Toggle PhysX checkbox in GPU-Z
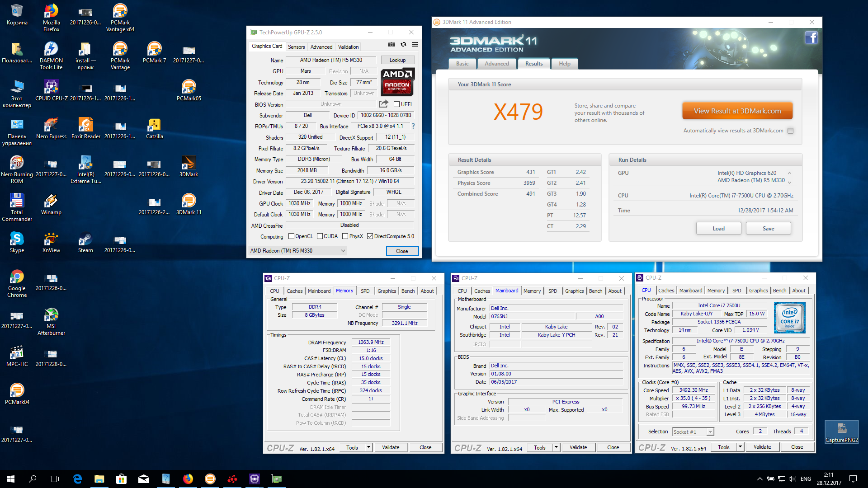Image resolution: width=868 pixels, height=488 pixels. [x=345, y=236]
